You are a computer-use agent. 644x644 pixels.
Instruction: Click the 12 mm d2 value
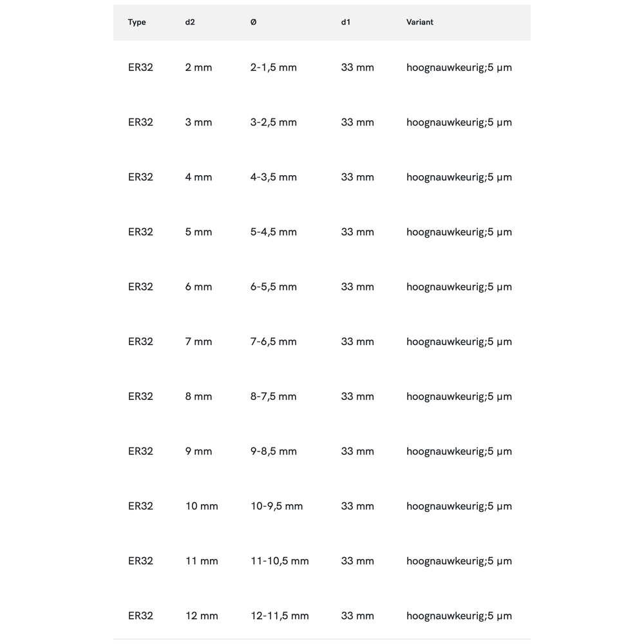[202, 616]
